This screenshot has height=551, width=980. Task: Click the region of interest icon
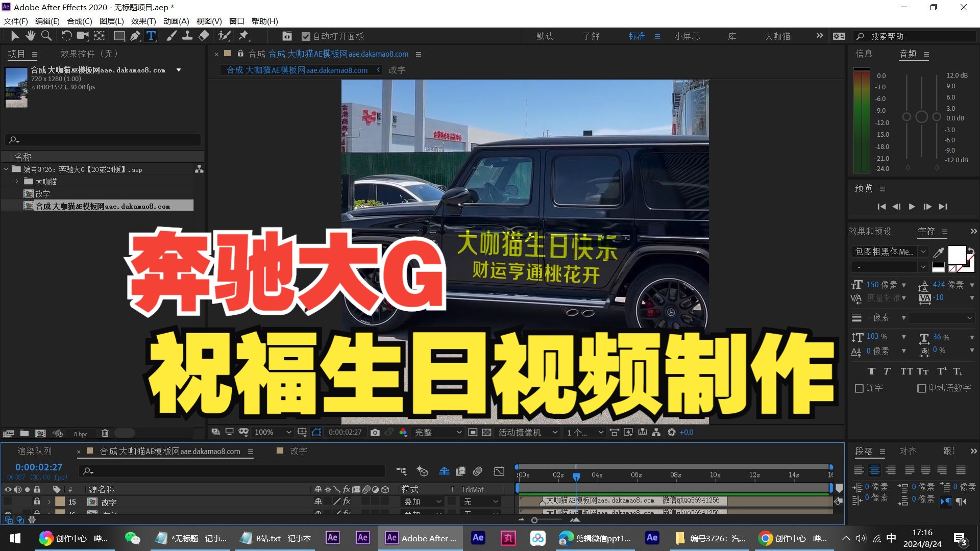[473, 432]
